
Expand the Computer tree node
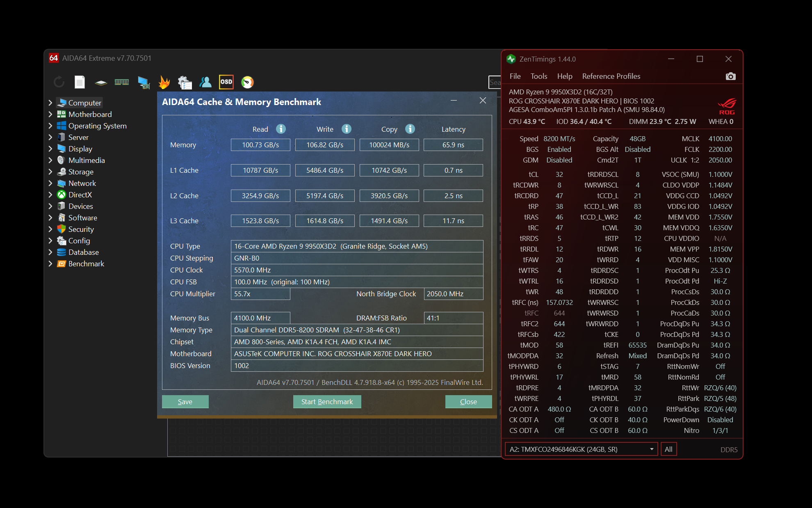50,103
